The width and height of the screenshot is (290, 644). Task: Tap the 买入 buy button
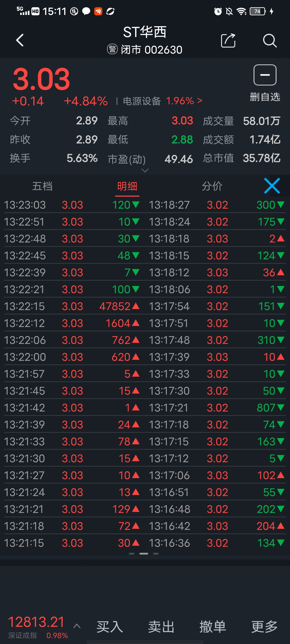tap(110, 627)
